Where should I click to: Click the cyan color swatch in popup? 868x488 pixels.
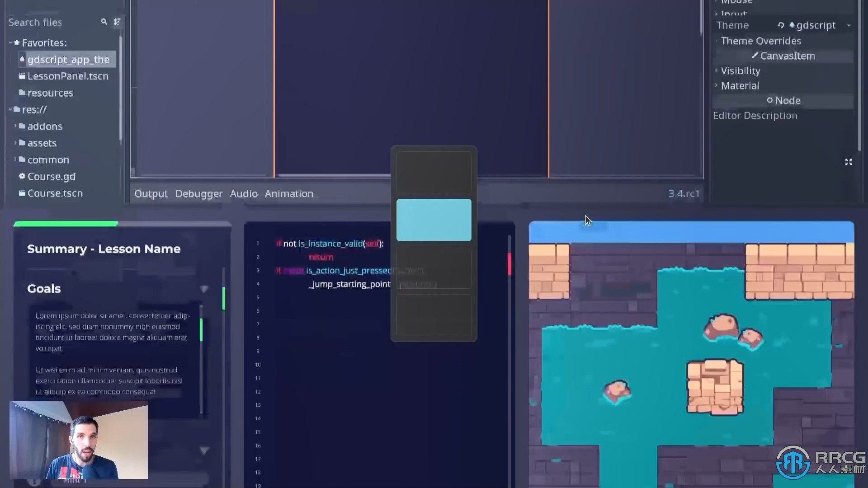click(434, 219)
